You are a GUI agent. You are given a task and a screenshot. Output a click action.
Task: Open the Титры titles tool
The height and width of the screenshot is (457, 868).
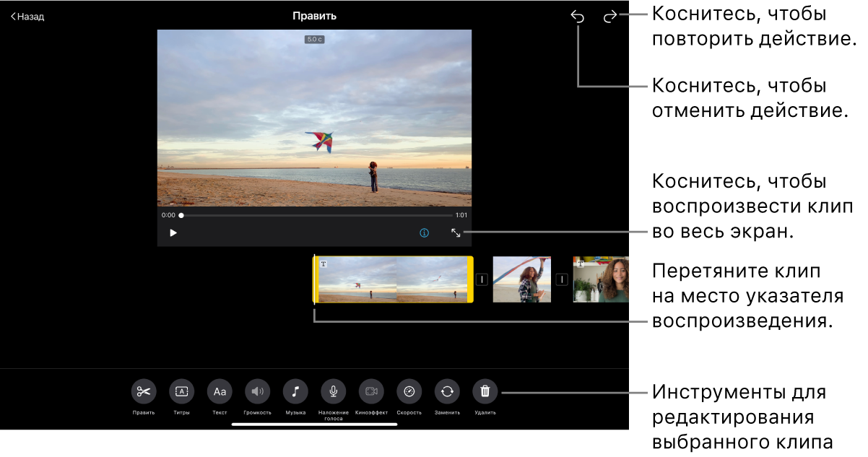[182, 392]
